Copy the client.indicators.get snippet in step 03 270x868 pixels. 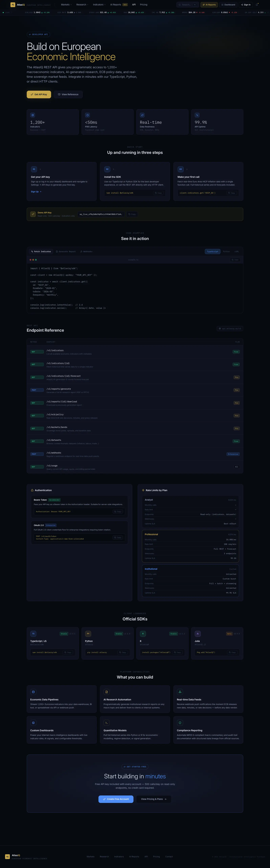coord(232,193)
